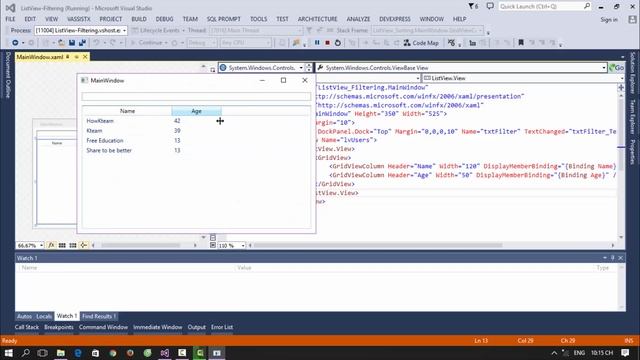Click Name column header in MainWindow
Image resolution: width=640 pixels, height=360 pixels.
pos(127,111)
